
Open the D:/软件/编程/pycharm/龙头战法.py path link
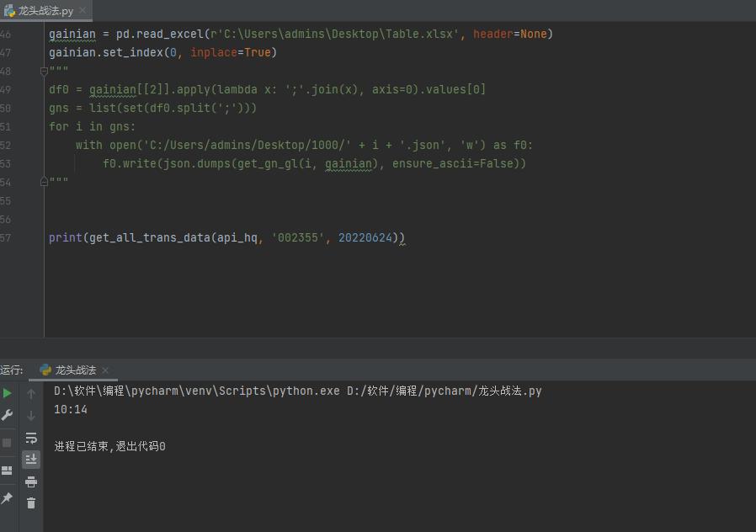pyautogui.click(x=444, y=391)
